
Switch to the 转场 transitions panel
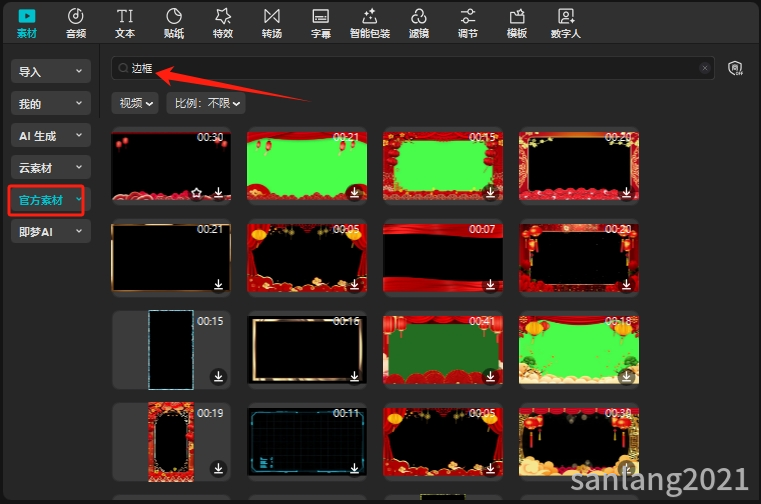point(272,22)
